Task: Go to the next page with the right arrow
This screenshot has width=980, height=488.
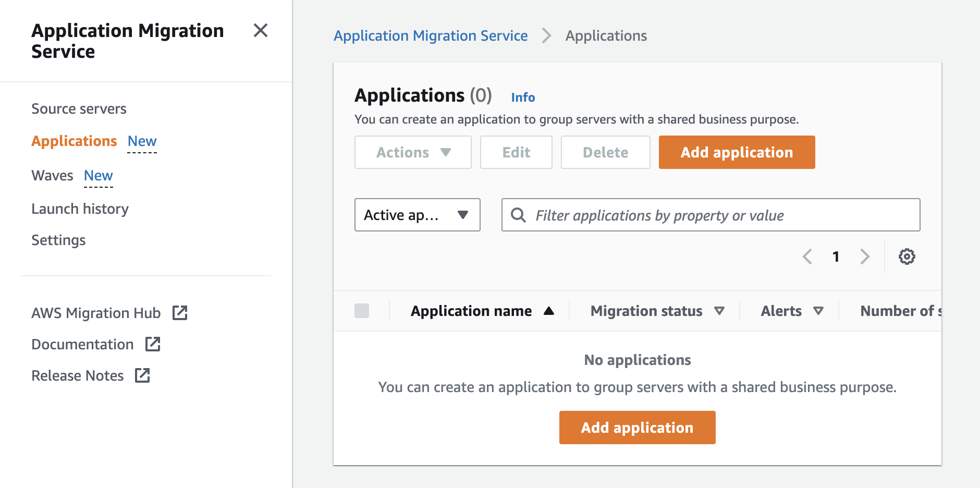Action: pos(865,257)
